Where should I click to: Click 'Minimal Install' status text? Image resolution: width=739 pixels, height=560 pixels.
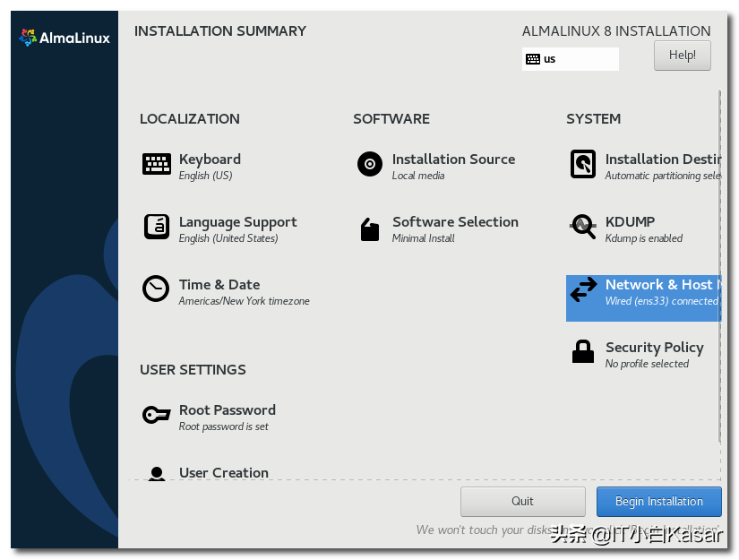click(x=423, y=238)
